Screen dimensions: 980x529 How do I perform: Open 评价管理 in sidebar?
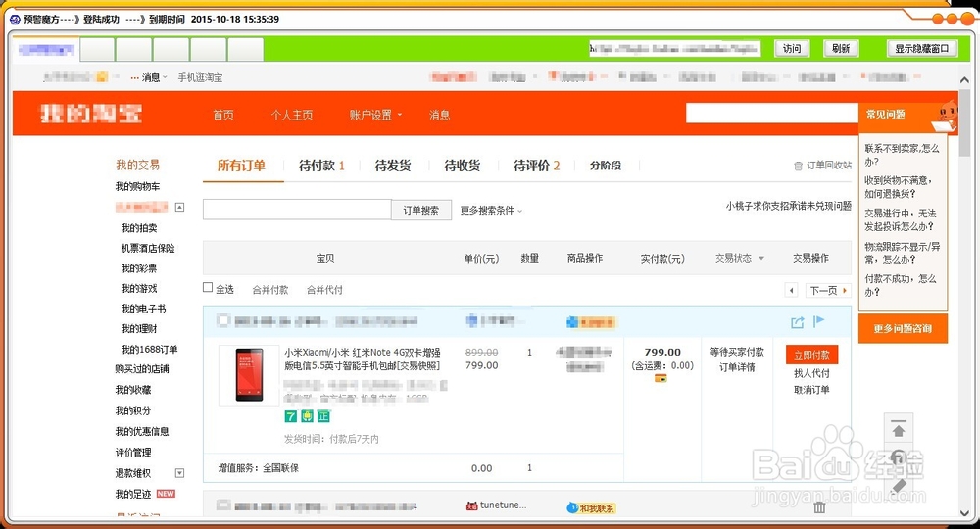[133, 453]
